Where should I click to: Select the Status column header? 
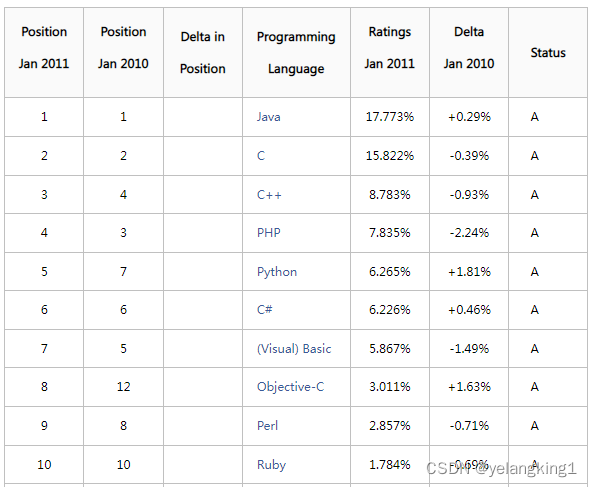point(548,52)
